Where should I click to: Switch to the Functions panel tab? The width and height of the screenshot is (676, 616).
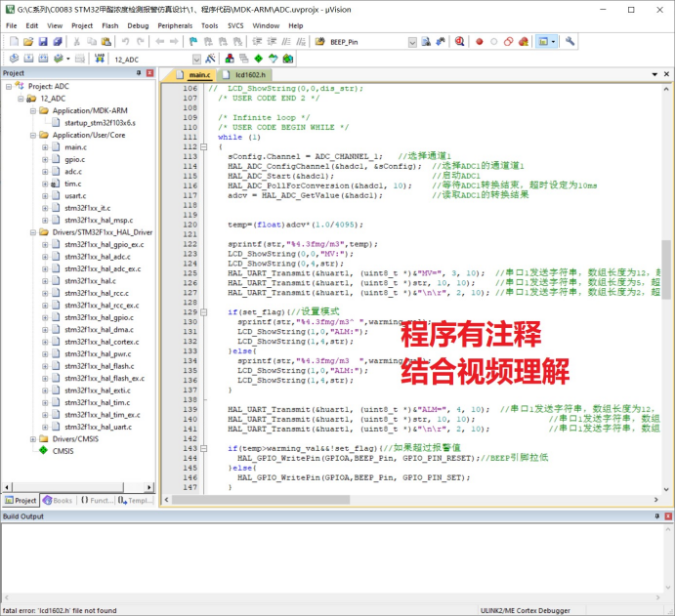tap(97, 501)
